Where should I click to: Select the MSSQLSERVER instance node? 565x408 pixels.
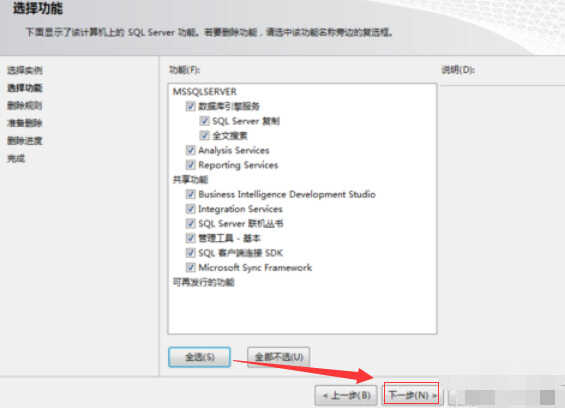tap(205, 92)
